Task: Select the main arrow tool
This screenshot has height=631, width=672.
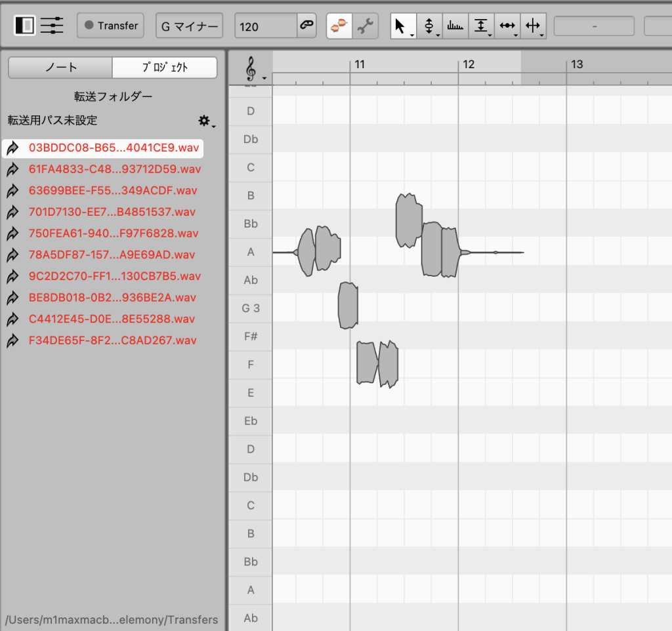Action: point(402,26)
